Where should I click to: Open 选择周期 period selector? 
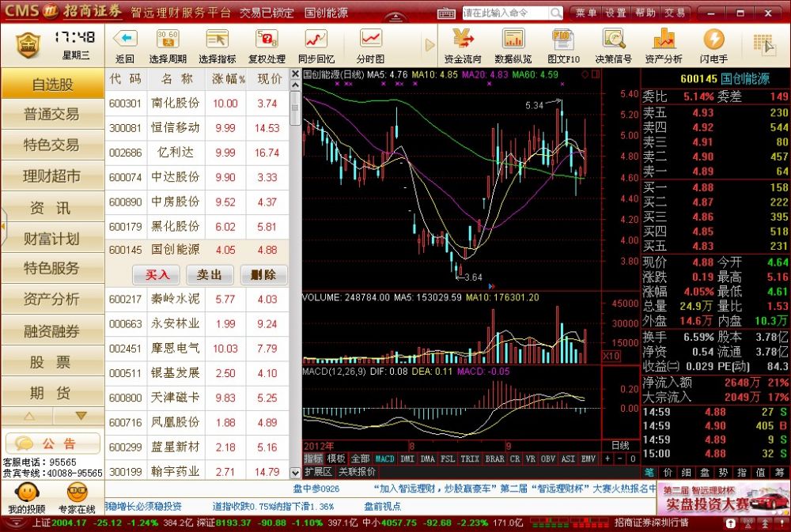click(x=168, y=46)
